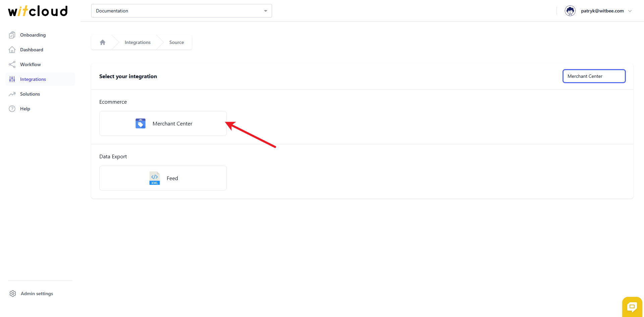
Task: Focus the integration search field
Action: (594, 76)
